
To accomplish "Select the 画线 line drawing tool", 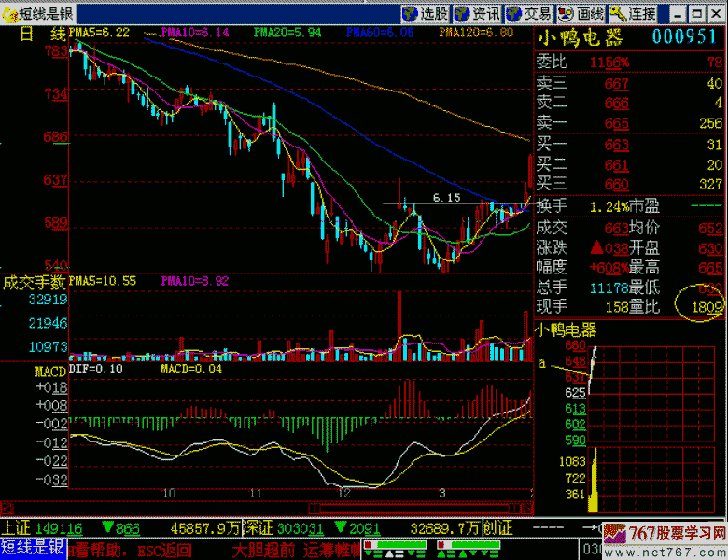I will (581, 13).
